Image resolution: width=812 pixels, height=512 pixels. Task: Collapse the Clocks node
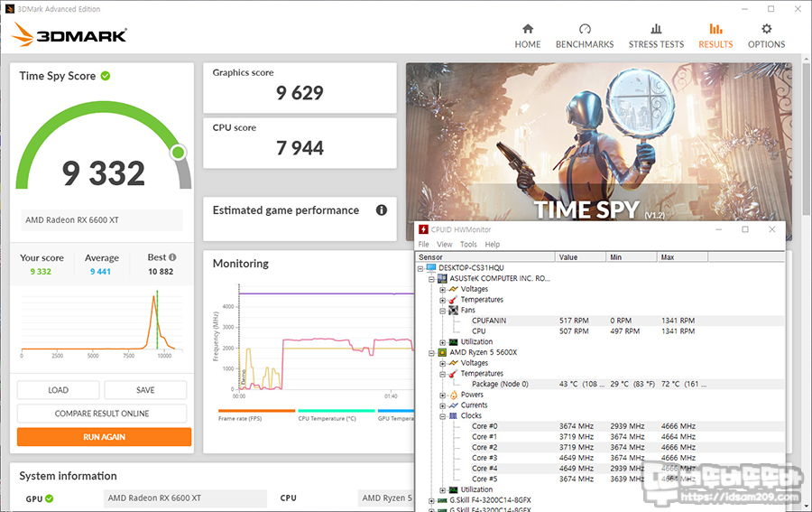click(x=442, y=416)
